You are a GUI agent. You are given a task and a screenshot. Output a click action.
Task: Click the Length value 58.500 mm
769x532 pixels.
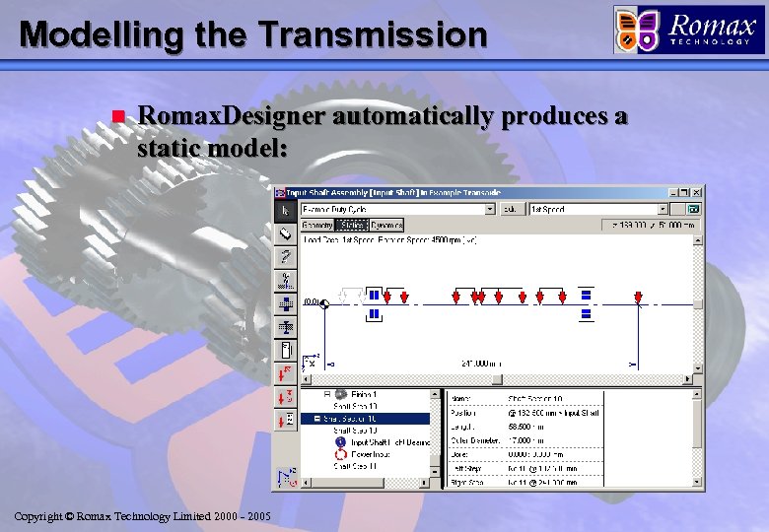526,427
